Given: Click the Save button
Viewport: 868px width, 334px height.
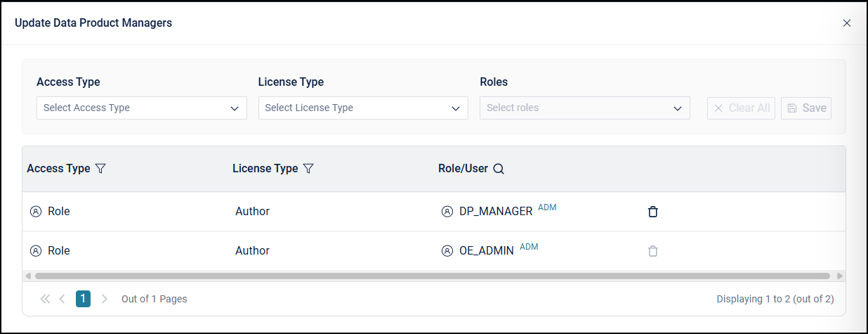Looking at the screenshot, I should (x=806, y=108).
